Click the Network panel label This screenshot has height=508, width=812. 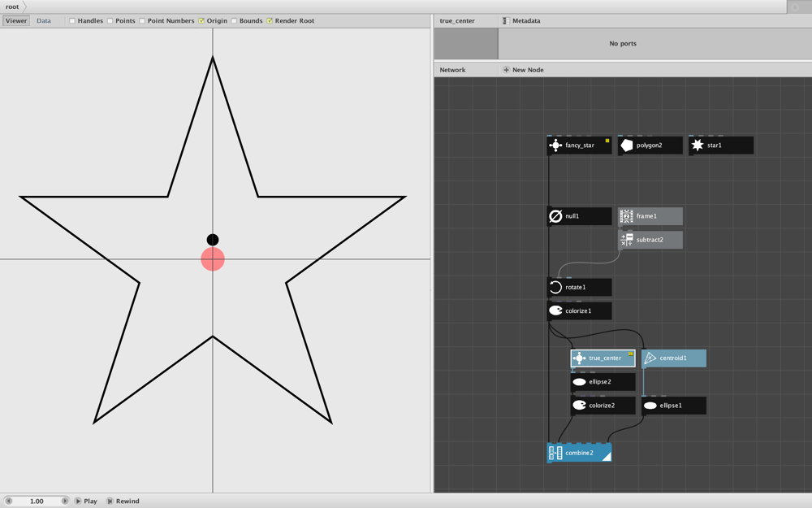452,70
